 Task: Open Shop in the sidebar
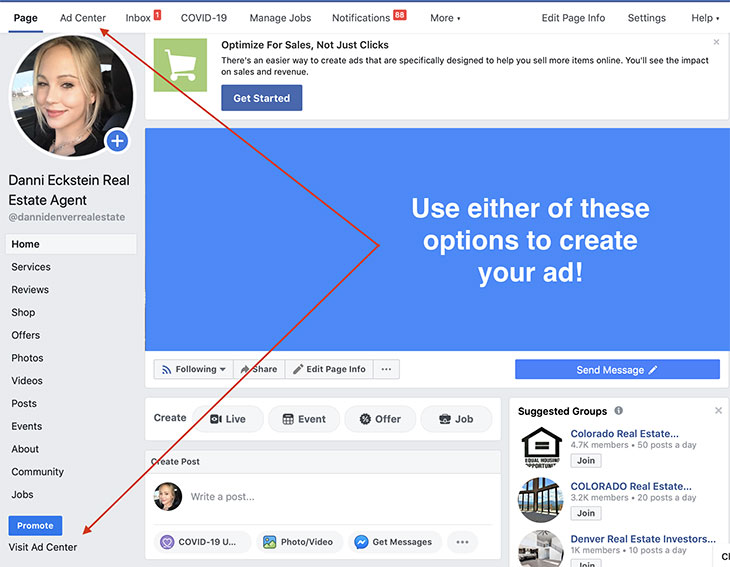pos(23,312)
